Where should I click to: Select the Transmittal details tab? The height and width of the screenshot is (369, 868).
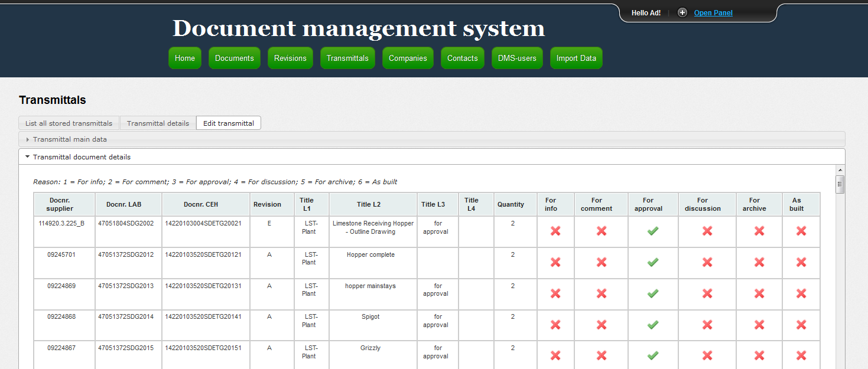(x=158, y=123)
